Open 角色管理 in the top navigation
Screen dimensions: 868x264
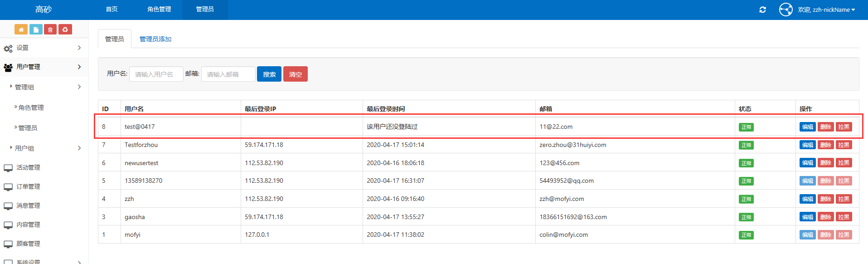pyautogui.click(x=159, y=10)
